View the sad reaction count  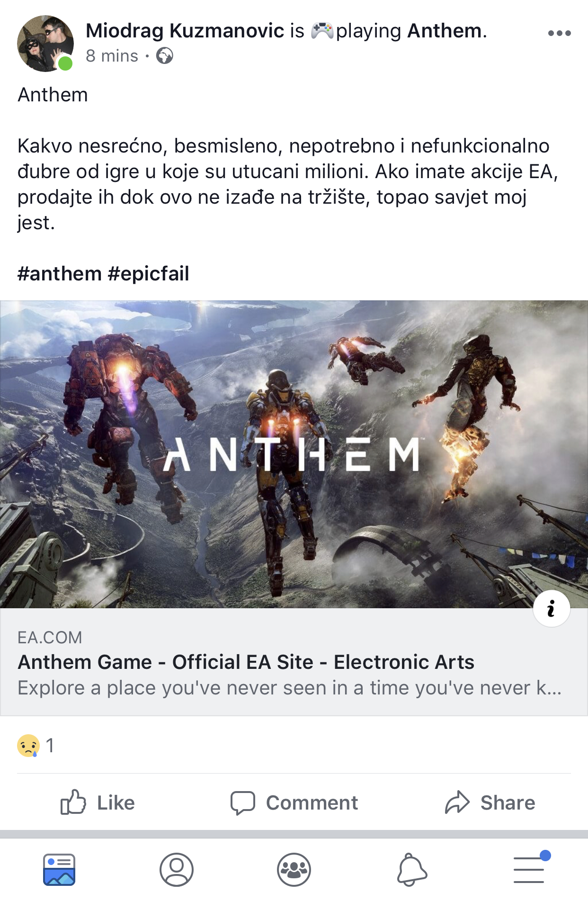[x=36, y=746]
